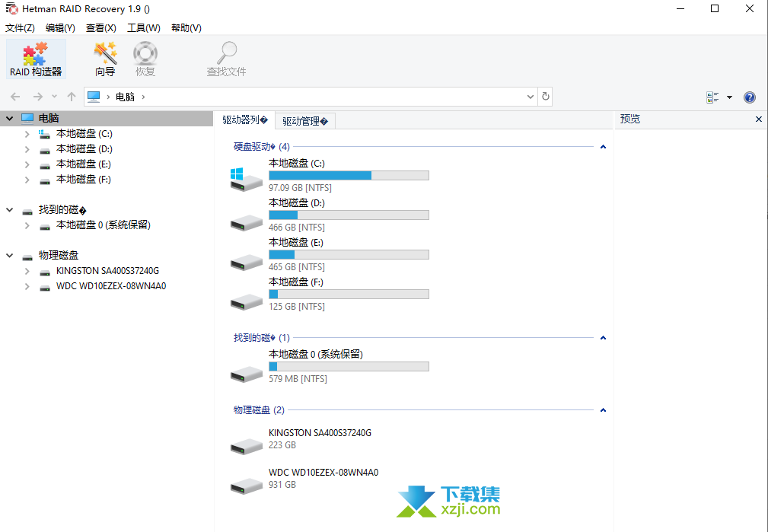Open the 文件(Z) menu
The image size is (768, 532).
tap(20, 28)
